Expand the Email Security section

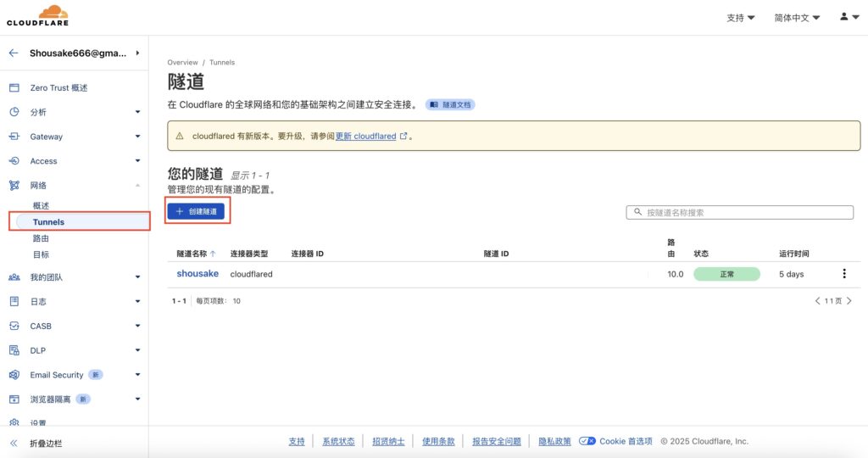coord(137,374)
